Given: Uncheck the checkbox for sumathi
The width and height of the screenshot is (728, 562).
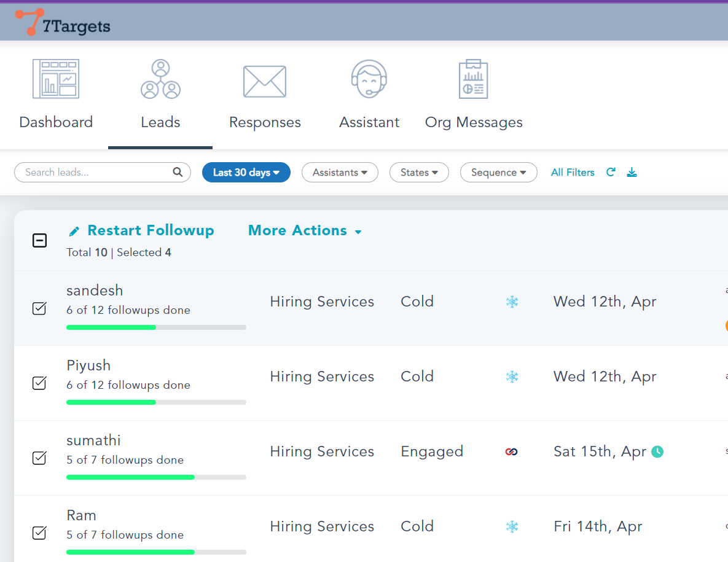Looking at the screenshot, I should pyautogui.click(x=39, y=458).
